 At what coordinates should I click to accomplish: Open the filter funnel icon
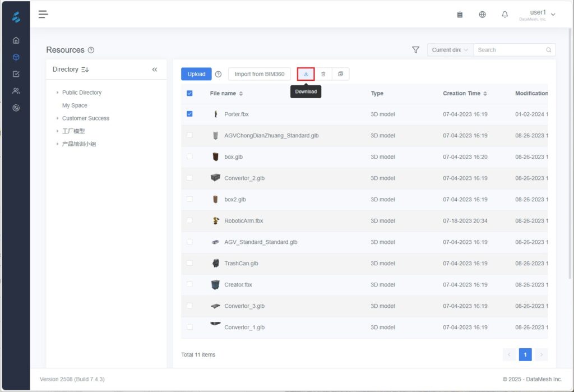coord(415,50)
